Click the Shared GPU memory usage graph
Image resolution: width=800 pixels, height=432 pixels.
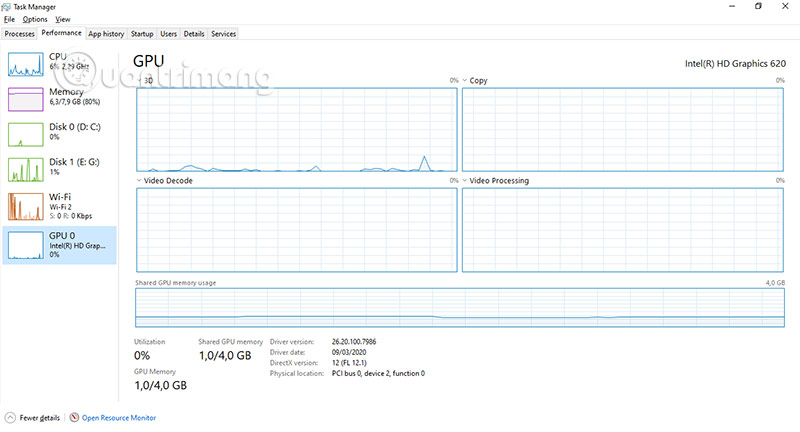(460, 308)
